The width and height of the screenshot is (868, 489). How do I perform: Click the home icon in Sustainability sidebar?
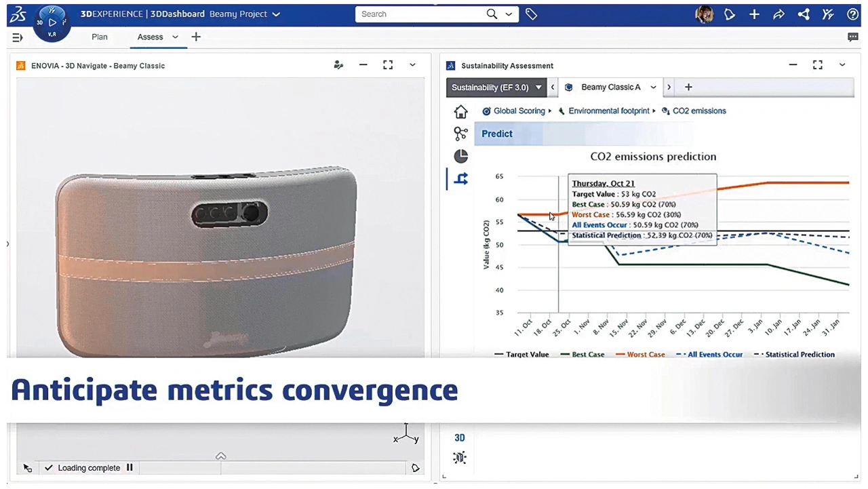[x=460, y=112]
